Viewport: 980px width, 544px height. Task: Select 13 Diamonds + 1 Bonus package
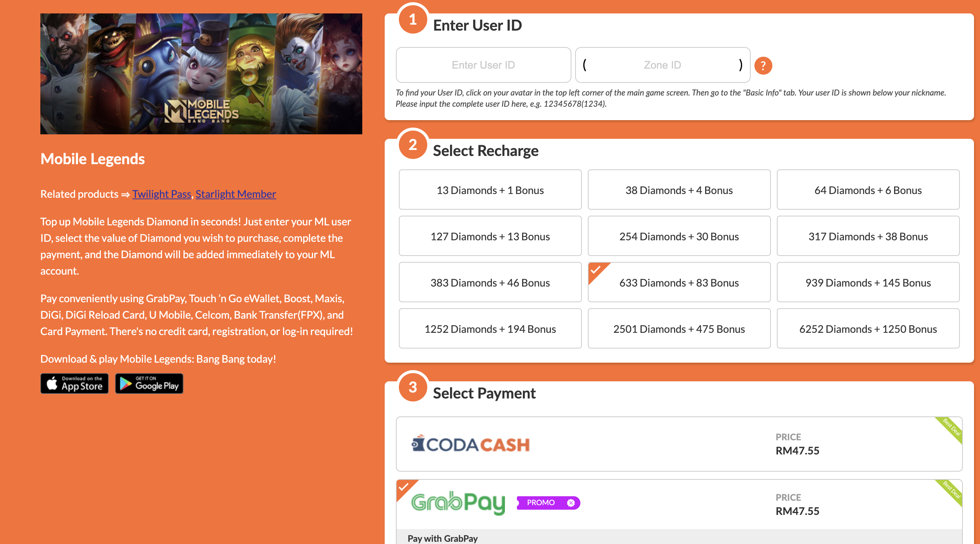click(x=490, y=190)
